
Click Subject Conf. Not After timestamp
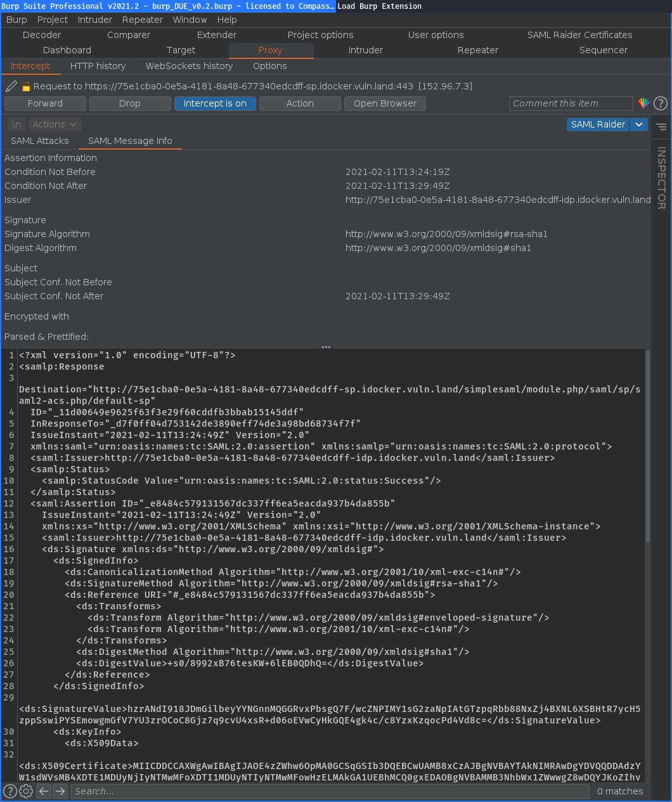point(397,296)
